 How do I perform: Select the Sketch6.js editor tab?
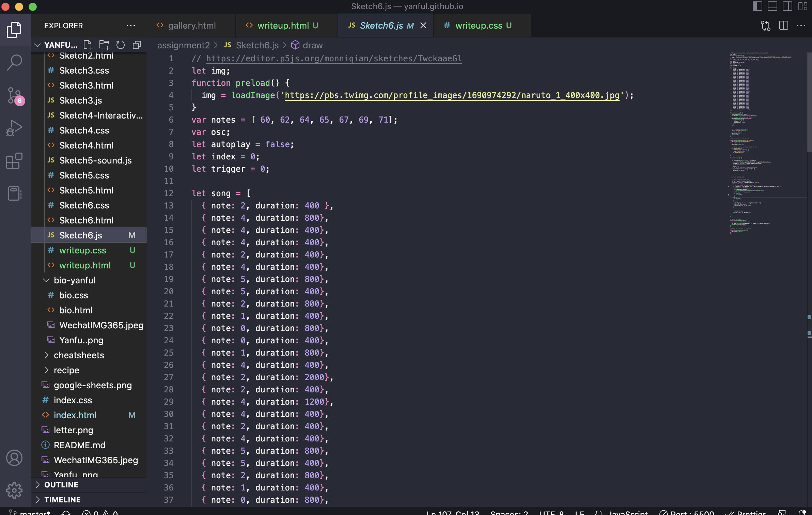point(381,26)
